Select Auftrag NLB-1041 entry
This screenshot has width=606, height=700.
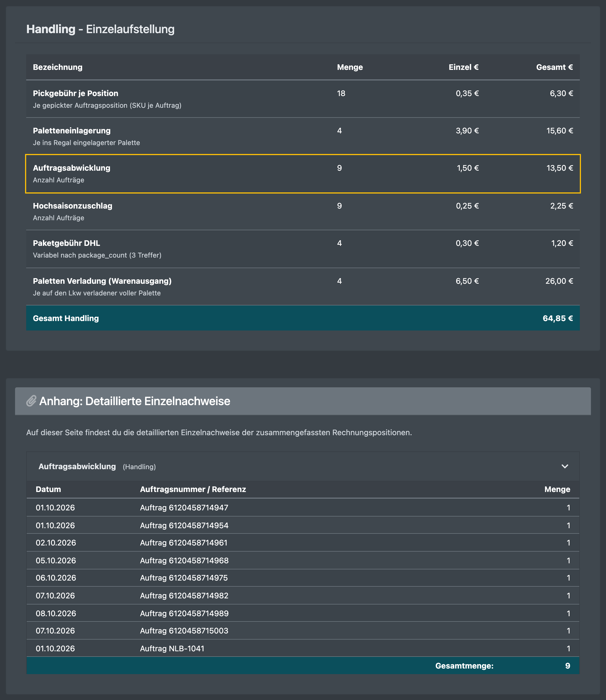click(x=172, y=648)
